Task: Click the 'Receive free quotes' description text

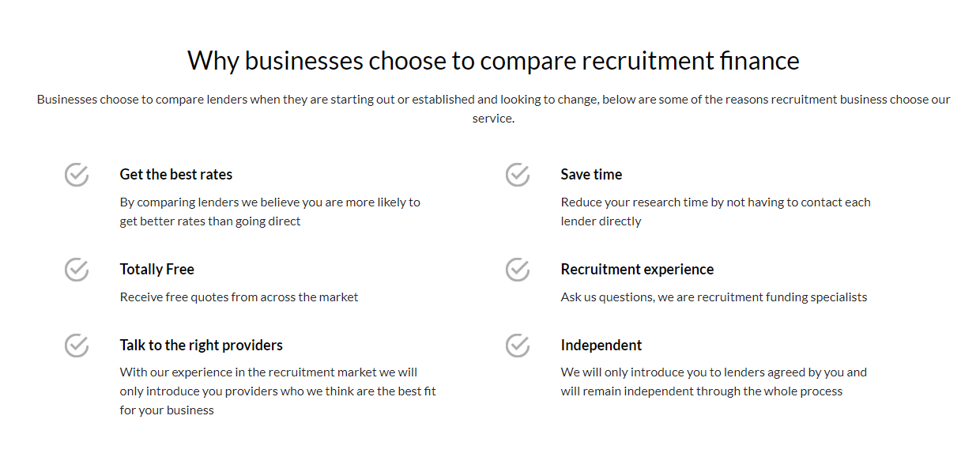Action: click(x=239, y=297)
